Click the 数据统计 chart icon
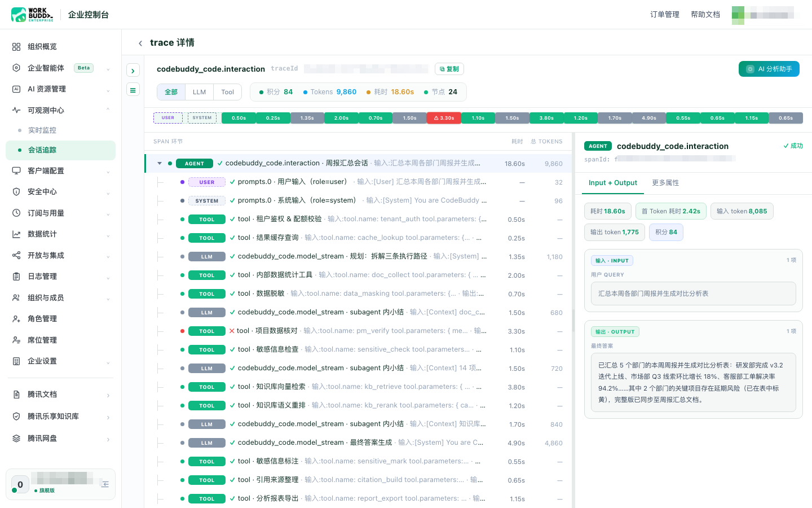This screenshot has width=812, height=508. click(16, 234)
